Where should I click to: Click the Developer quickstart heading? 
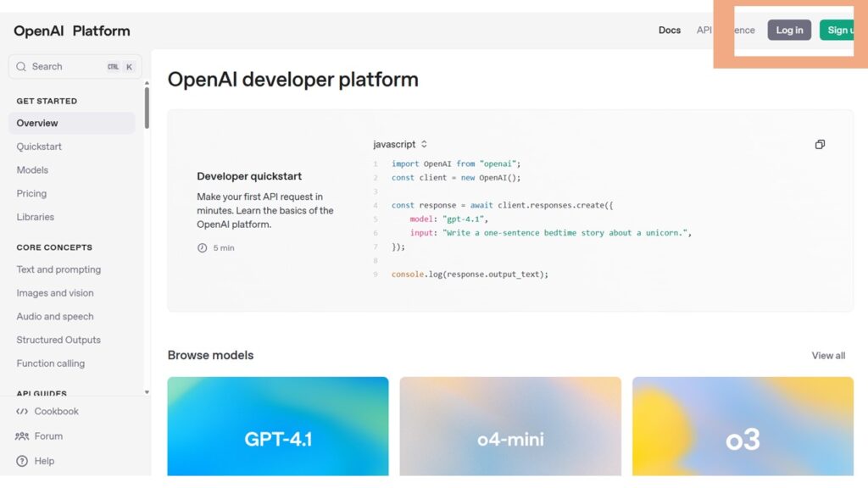click(249, 176)
